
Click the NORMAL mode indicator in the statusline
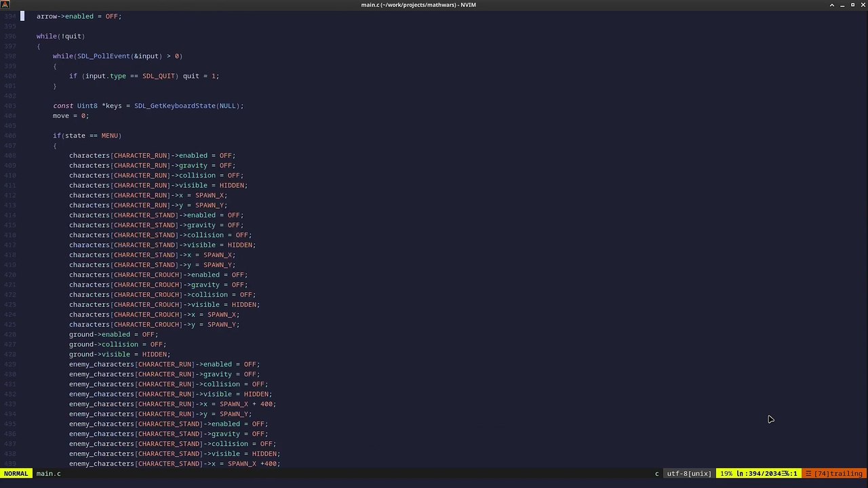click(x=16, y=473)
